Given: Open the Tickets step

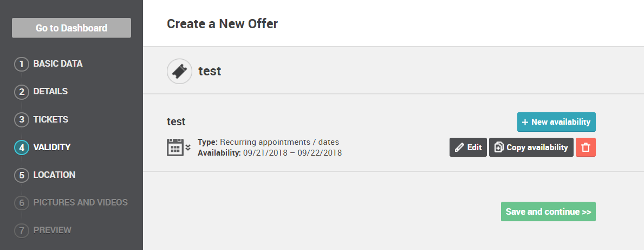Looking at the screenshot, I should 51,119.
